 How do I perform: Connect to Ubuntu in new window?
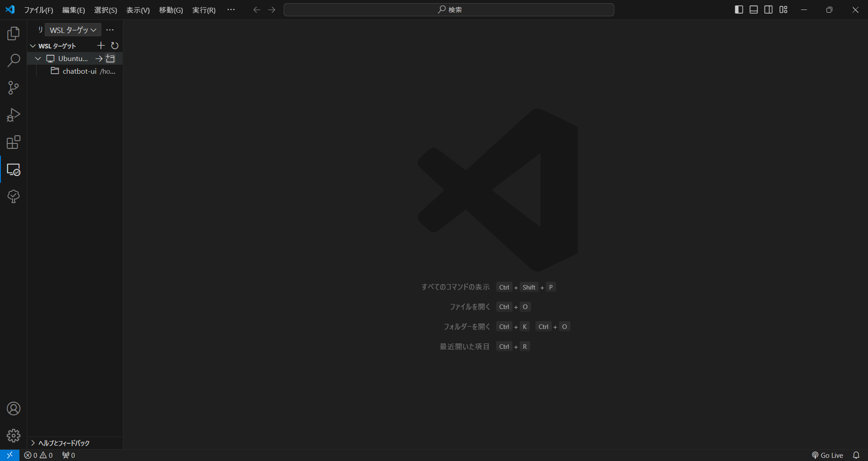[x=110, y=58]
